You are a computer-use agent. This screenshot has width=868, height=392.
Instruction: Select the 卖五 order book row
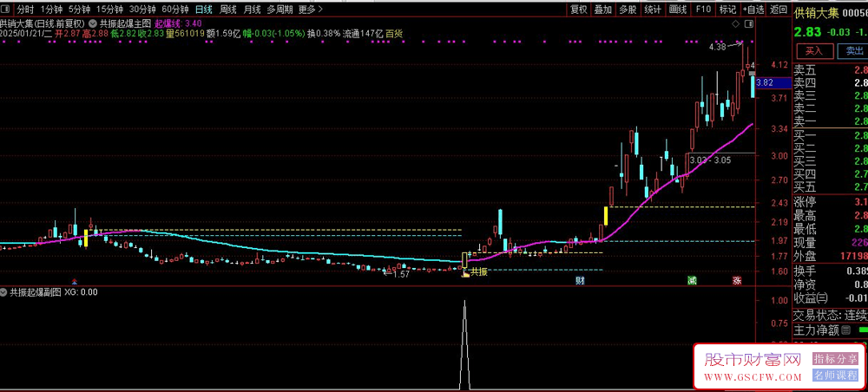pyautogui.click(x=831, y=70)
